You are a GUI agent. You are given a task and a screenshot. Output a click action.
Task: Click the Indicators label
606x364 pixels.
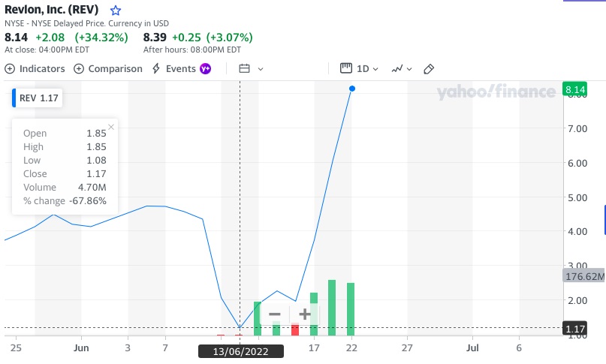[42, 69]
